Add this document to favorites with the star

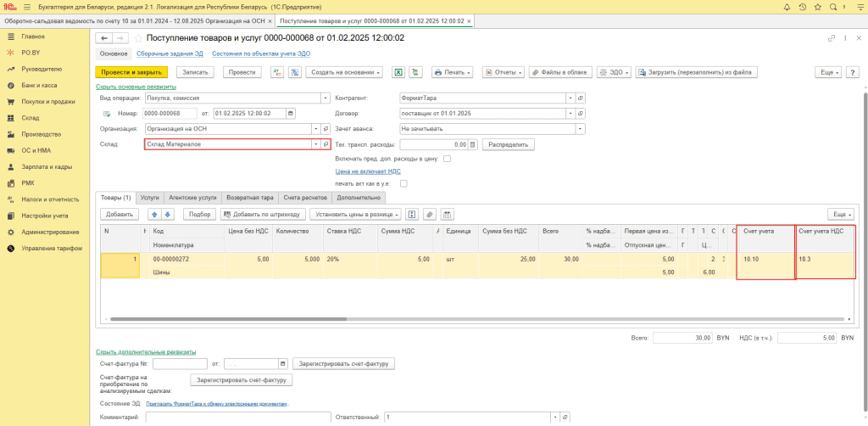coord(138,38)
